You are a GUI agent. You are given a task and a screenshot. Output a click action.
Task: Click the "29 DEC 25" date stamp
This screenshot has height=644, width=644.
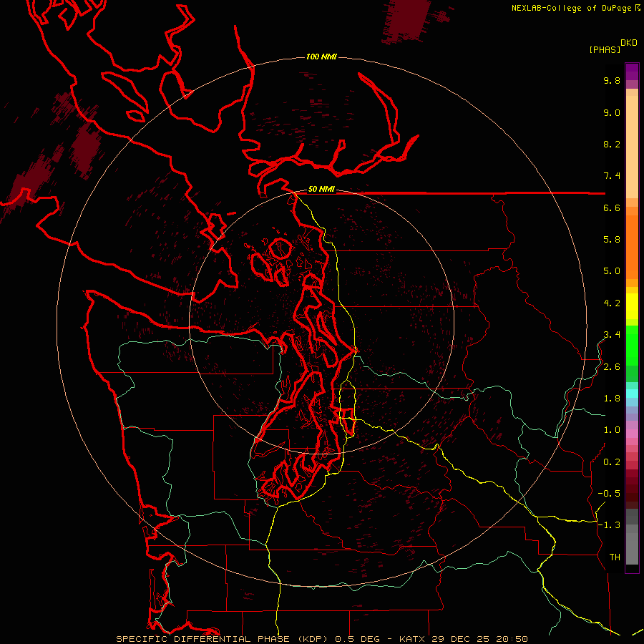(462, 639)
